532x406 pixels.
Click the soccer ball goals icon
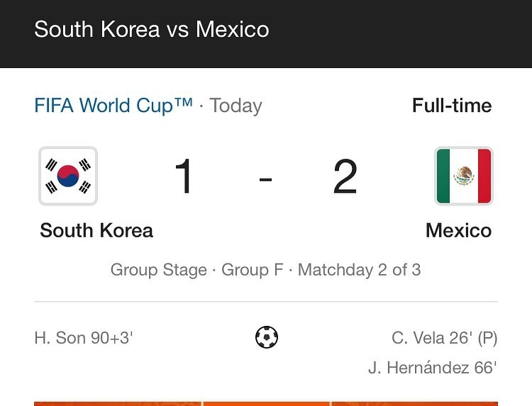click(x=267, y=337)
